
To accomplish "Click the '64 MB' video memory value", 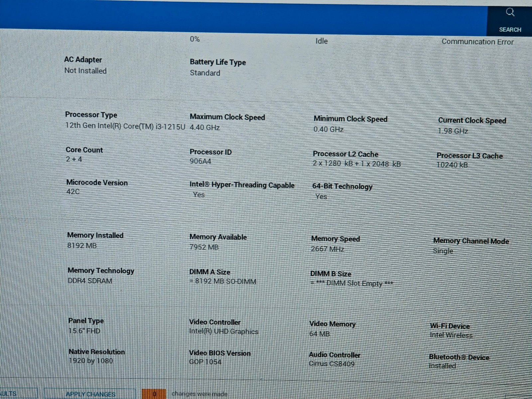I will pyautogui.click(x=320, y=333).
